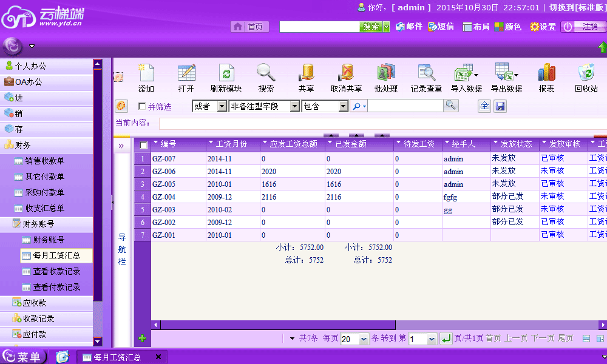Open the dropdown arrow beside the 搜索 button
The image size is (607, 364).
386,27
